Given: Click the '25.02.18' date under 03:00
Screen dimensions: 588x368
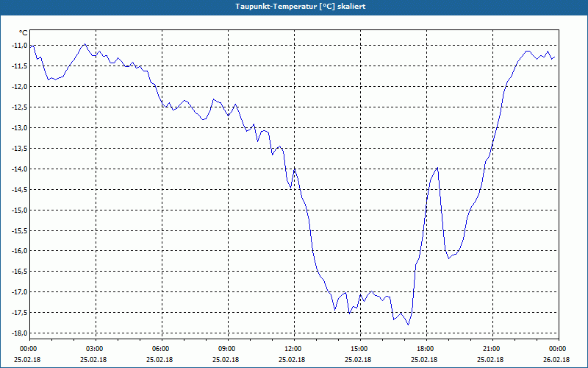Looking at the screenshot, I should point(94,360).
